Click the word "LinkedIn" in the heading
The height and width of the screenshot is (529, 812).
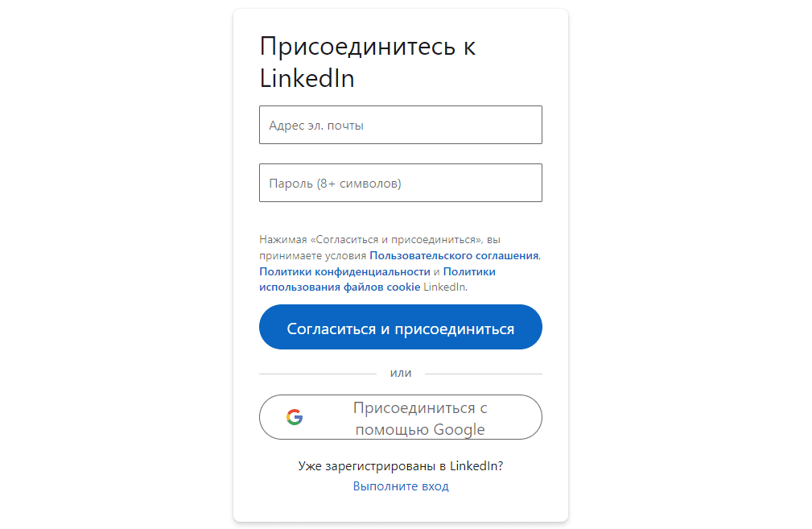point(307,79)
